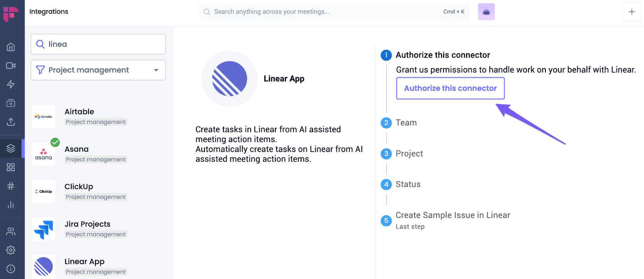Select step 3 Project

(x=402, y=154)
